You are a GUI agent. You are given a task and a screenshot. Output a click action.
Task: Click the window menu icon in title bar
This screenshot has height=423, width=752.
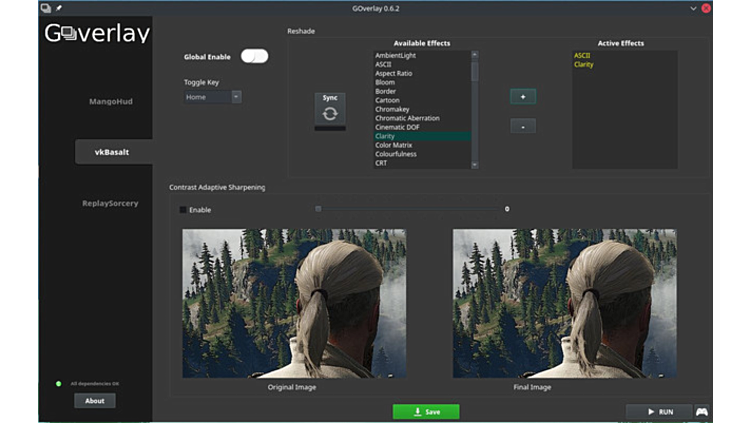[x=46, y=8]
